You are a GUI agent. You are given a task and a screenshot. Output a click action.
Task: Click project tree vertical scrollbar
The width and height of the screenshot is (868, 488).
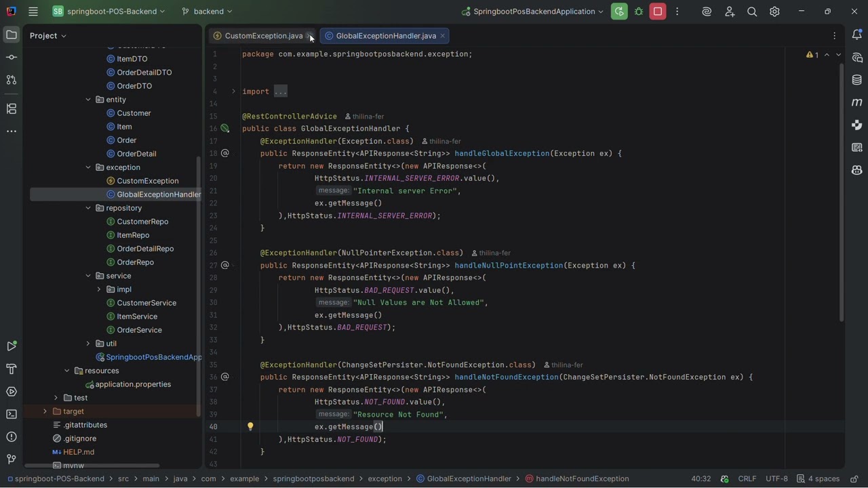pos(199,286)
